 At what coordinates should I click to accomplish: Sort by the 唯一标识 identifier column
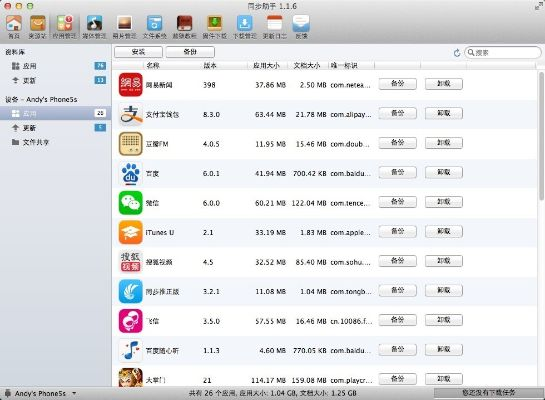tap(351, 65)
